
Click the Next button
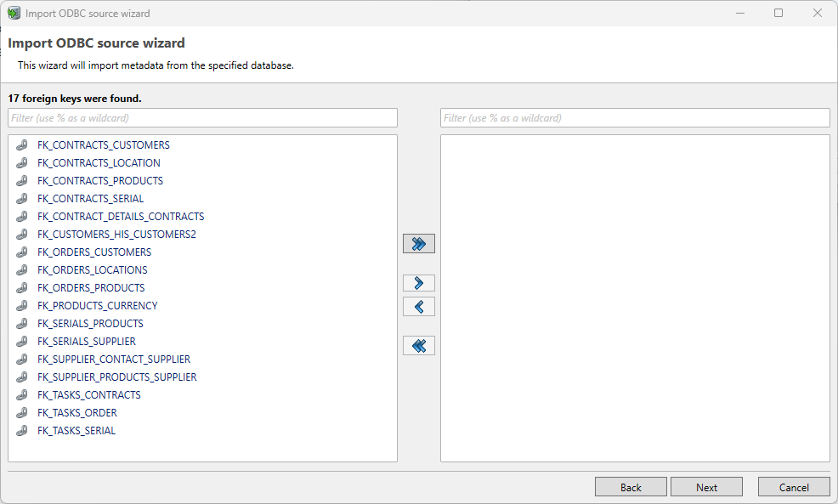click(706, 486)
